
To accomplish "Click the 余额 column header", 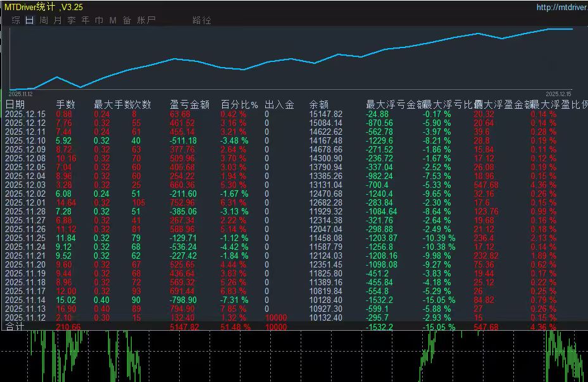I will pos(319,104).
